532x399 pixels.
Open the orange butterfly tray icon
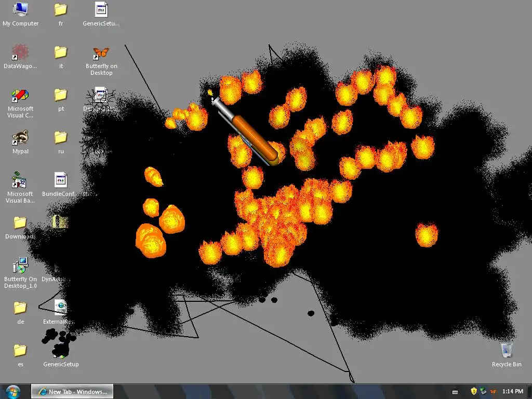[x=493, y=392]
